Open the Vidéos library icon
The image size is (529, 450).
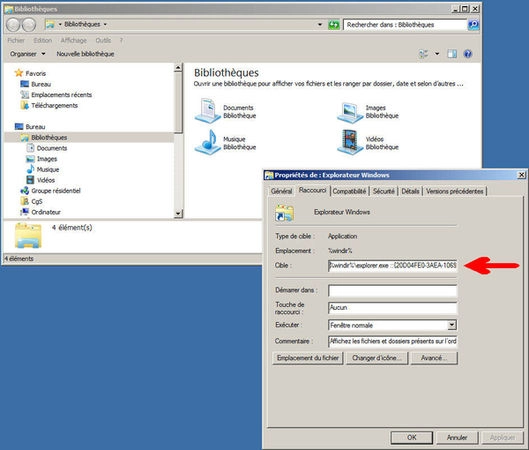(349, 142)
